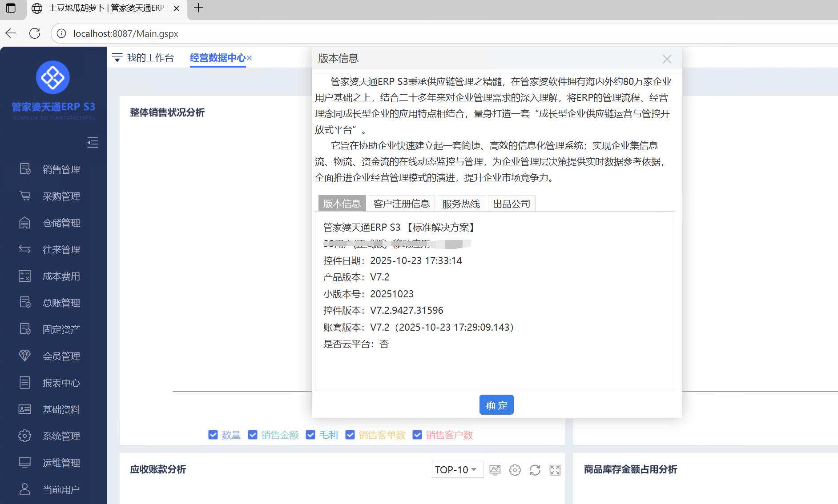This screenshot has width=838, height=504.
Task: Disable the 毛利 series checkbox
Action: click(x=310, y=435)
